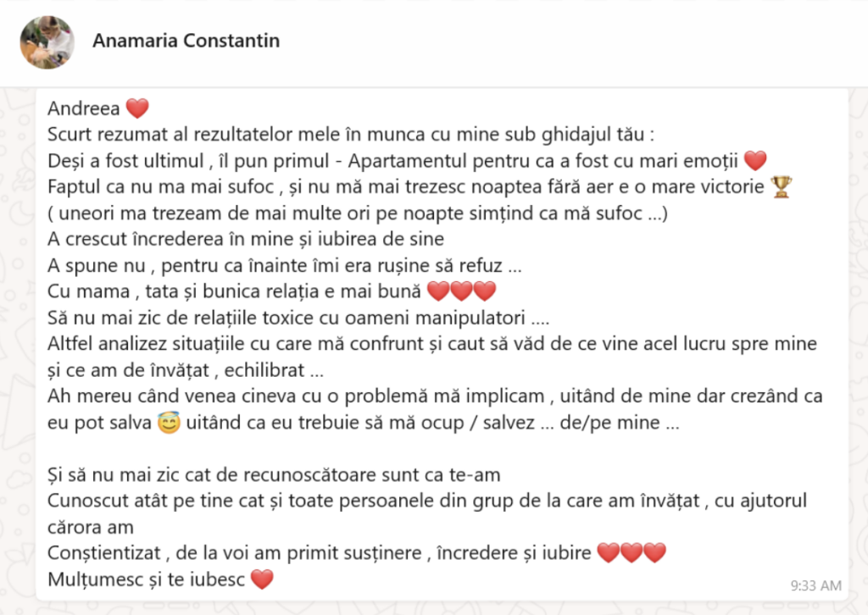
Task: Click the red heart beside Andreea
Action: (x=136, y=108)
